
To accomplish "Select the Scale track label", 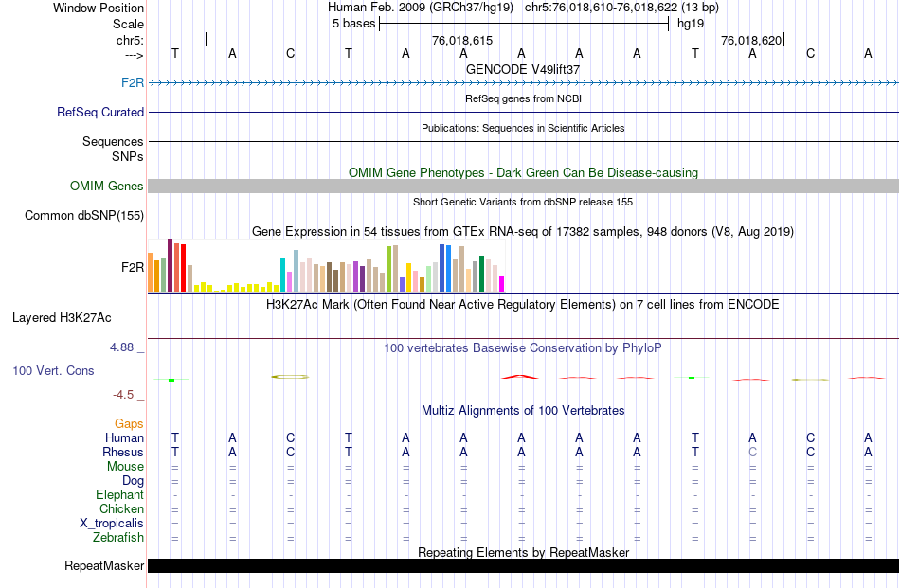I will coord(128,24).
